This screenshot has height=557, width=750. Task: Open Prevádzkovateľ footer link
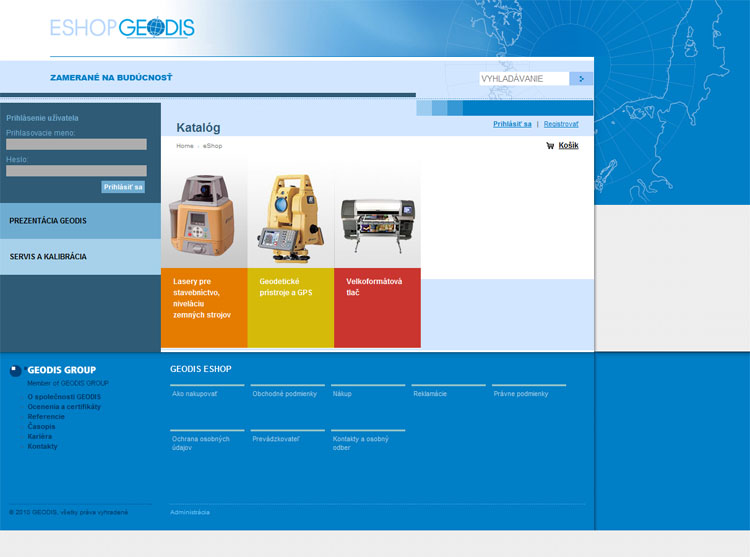click(x=276, y=439)
